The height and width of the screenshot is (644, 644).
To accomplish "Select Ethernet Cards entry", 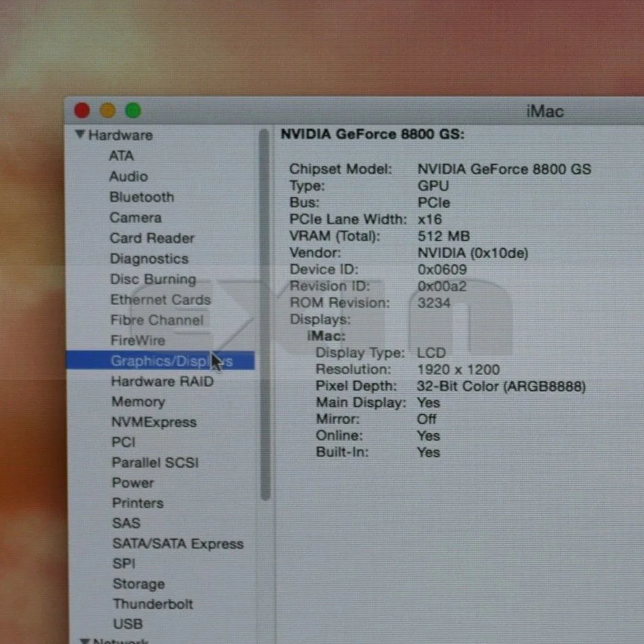I will click(160, 300).
